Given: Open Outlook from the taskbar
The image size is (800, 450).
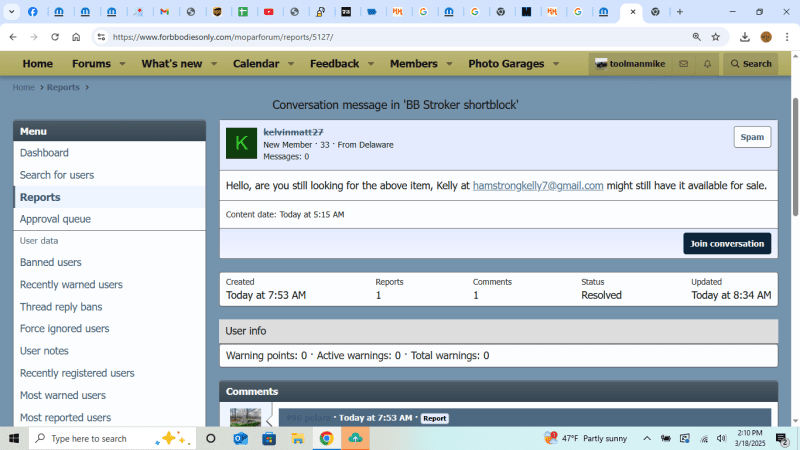Looking at the screenshot, I should (240, 438).
